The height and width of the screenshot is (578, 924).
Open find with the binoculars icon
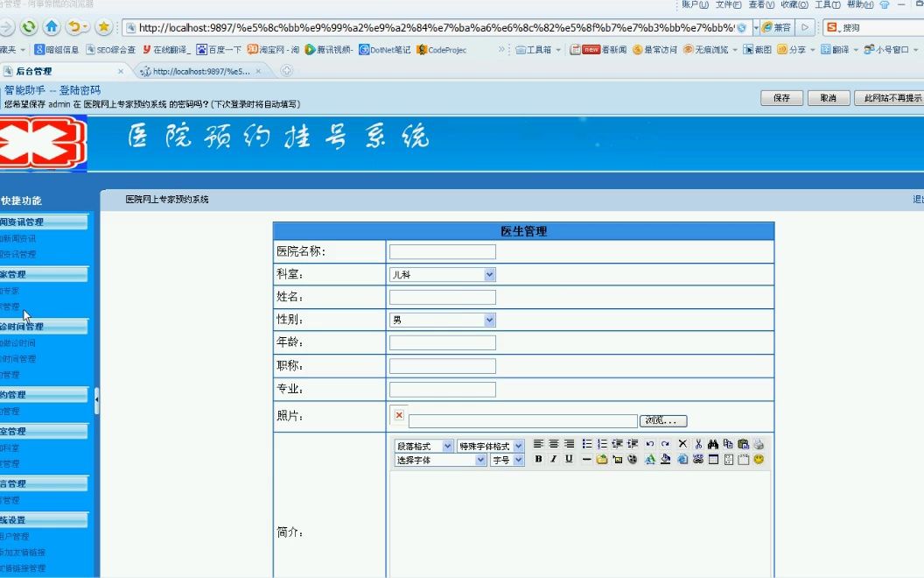point(713,444)
